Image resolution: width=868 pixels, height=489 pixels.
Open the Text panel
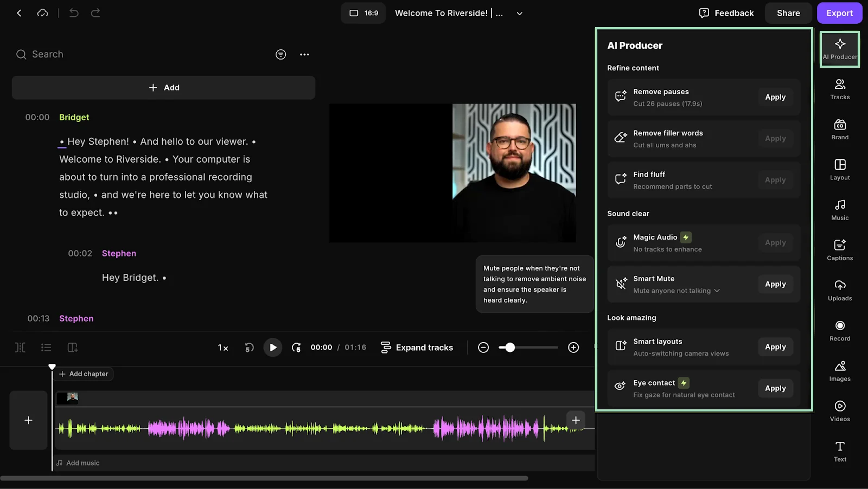coord(839,450)
